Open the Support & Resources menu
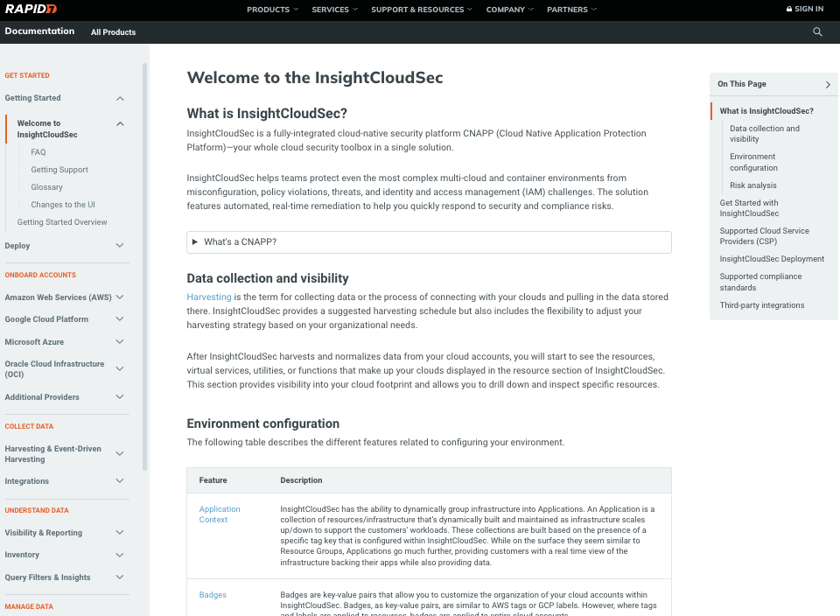The height and width of the screenshot is (616, 840). click(422, 10)
